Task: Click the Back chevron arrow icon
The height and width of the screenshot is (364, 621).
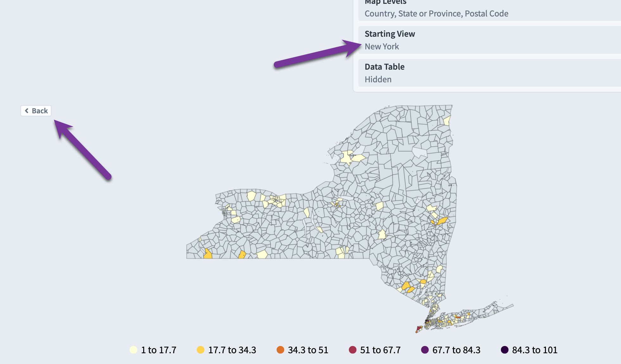Action: click(x=27, y=111)
